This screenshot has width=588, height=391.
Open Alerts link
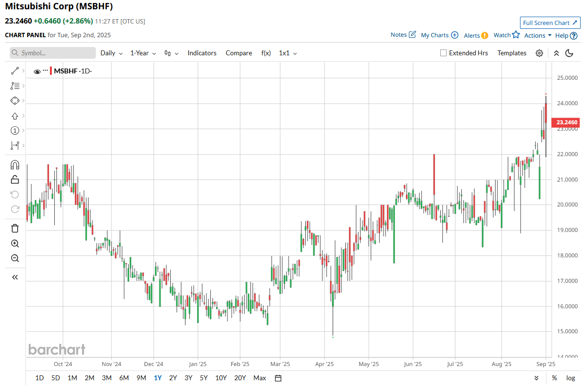[x=475, y=35]
